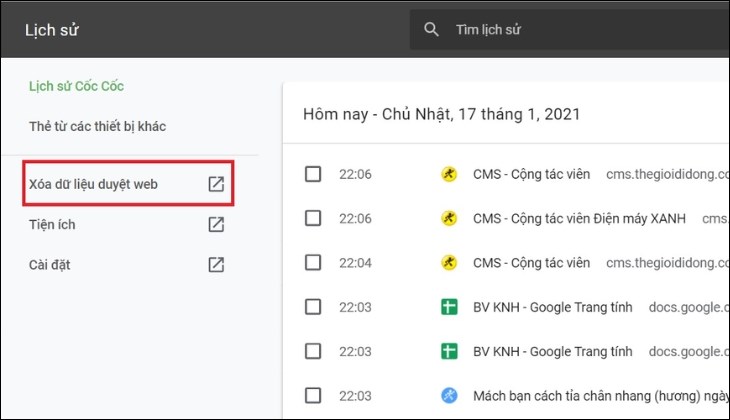The image size is (730, 420).
Task: Open the lower BV KNH - Google Trang tính link
Action: click(553, 352)
